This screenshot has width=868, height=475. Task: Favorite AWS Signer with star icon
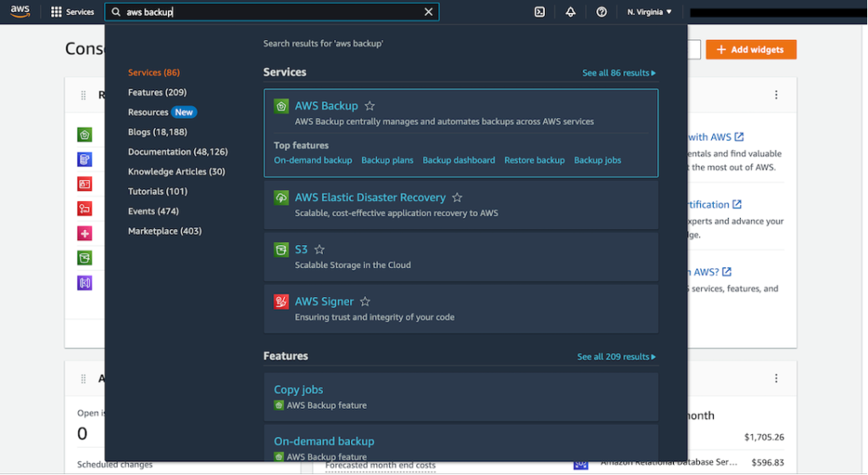pyautogui.click(x=365, y=302)
